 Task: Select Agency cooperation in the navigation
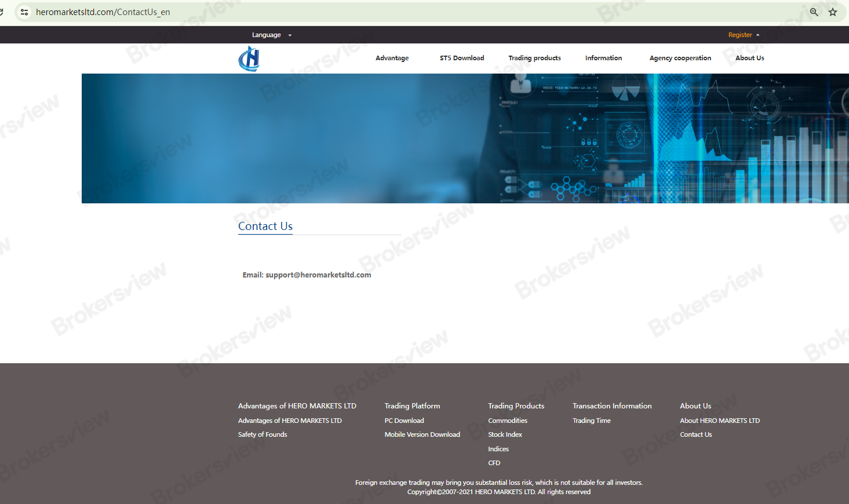[x=680, y=58]
